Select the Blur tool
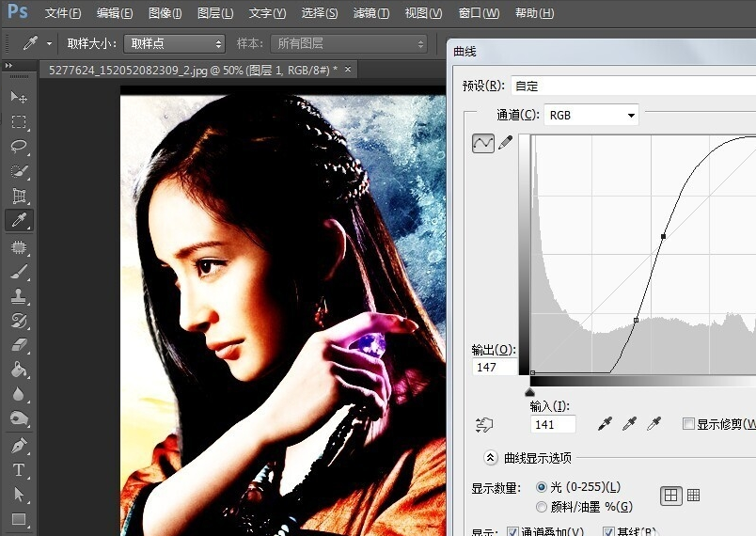 (x=19, y=394)
